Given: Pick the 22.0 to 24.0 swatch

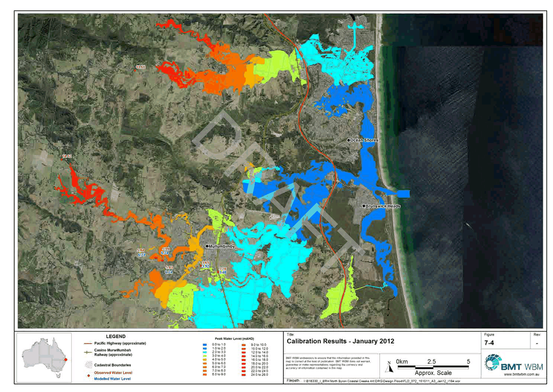Looking at the screenshot, I should 243,371.
